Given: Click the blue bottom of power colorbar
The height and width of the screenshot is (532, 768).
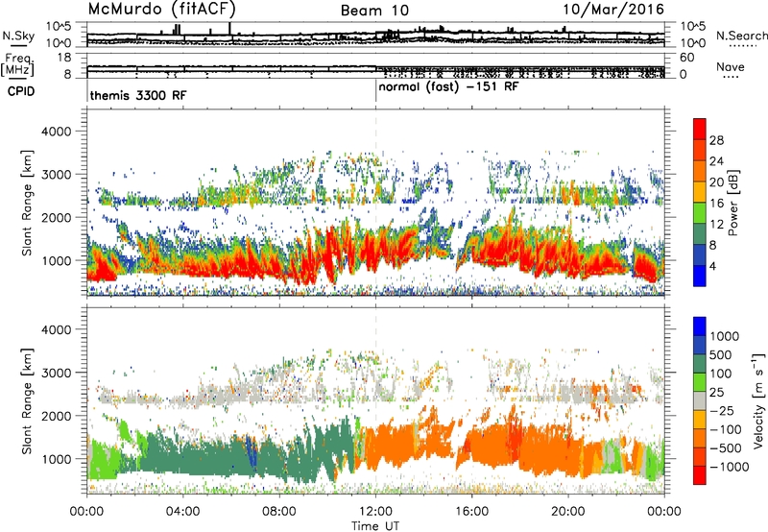Looking at the screenshot, I should click(x=700, y=276).
